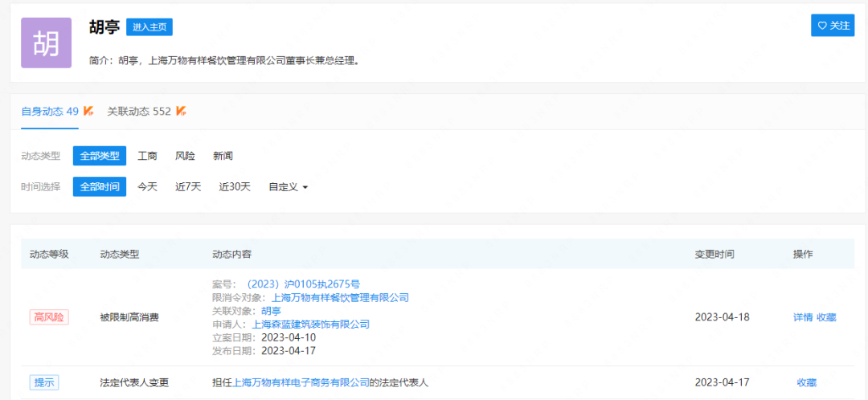
Task: Click the 提示 level tag
Action: click(x=44, y=382)
